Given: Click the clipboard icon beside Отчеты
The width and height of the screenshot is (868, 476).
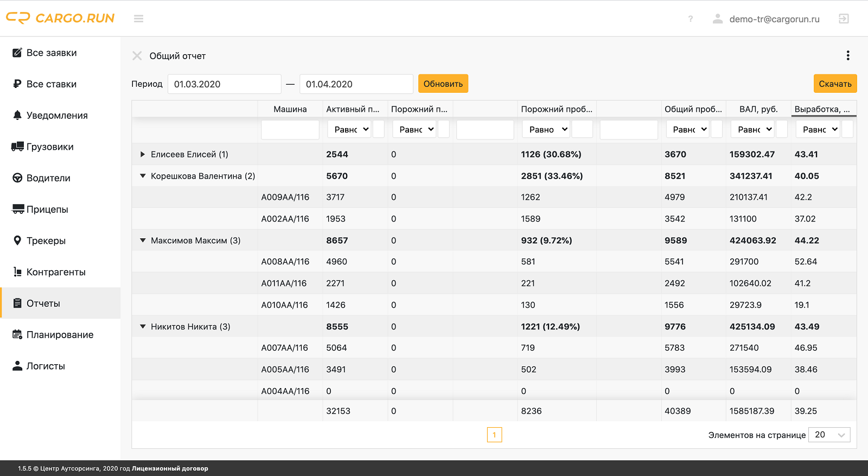Looking at the screenshot, I should point(17,303).
